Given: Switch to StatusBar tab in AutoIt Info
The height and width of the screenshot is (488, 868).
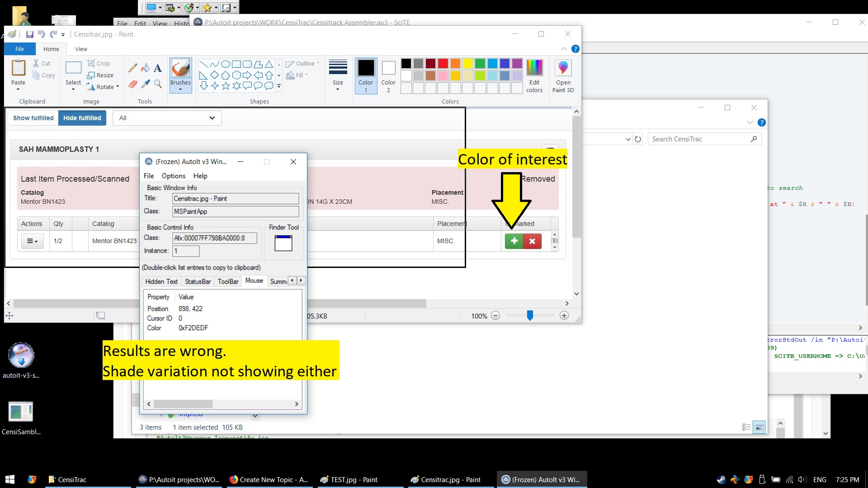Looking at the screenshot, I should click(198, 282).
